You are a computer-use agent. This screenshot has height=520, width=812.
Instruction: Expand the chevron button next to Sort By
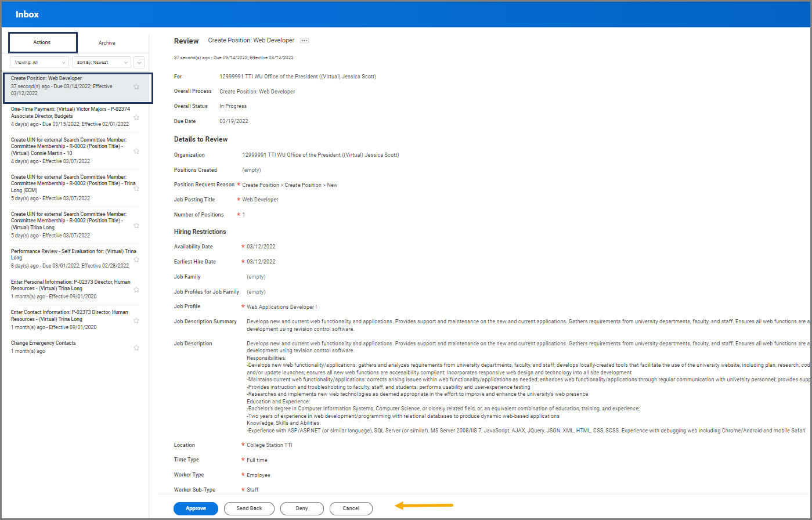pyautogui.click(x=139, y=62)
